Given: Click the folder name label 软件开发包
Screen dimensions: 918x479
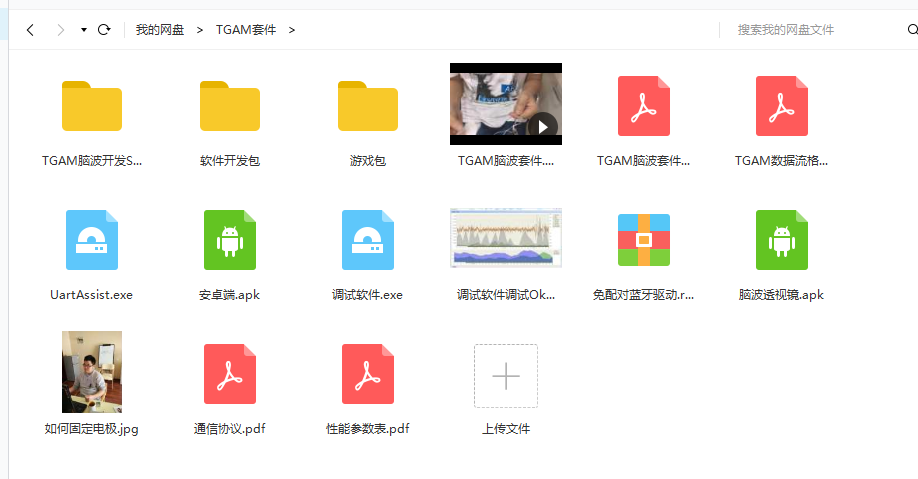Looking at the screenshot, I should 230,160.
